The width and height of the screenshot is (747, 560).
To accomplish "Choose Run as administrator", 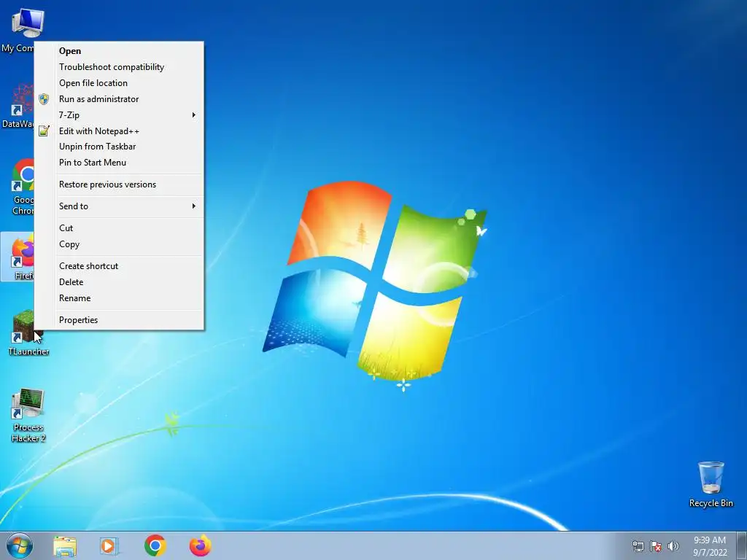I will (119, 99).
